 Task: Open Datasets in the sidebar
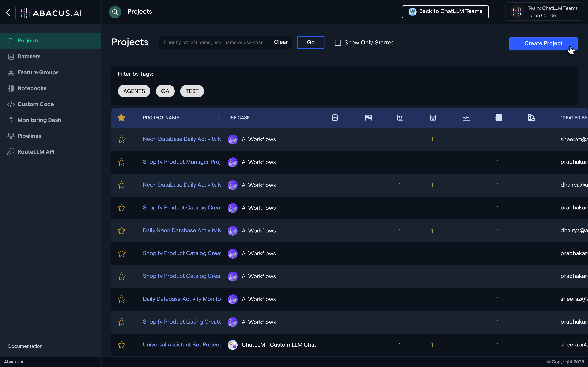[x=29, y=56]
